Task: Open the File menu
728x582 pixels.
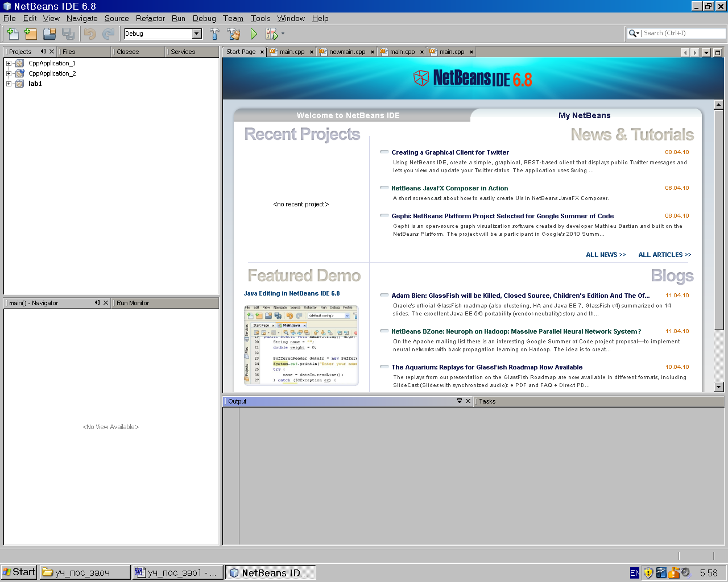Action: [x=10, y=18]
